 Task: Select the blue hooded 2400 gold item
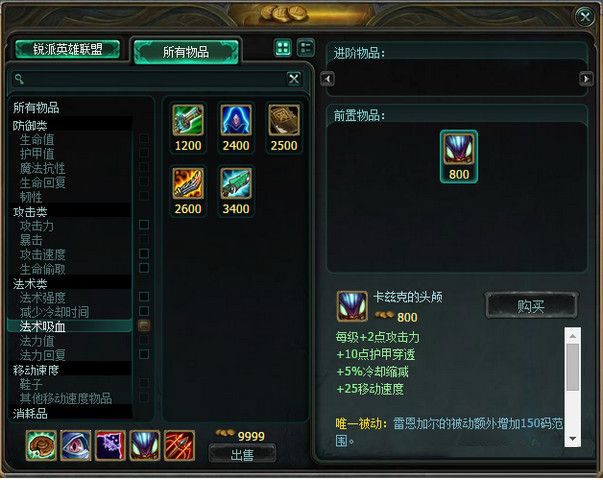pyautogui.click(x=236, y=120)
